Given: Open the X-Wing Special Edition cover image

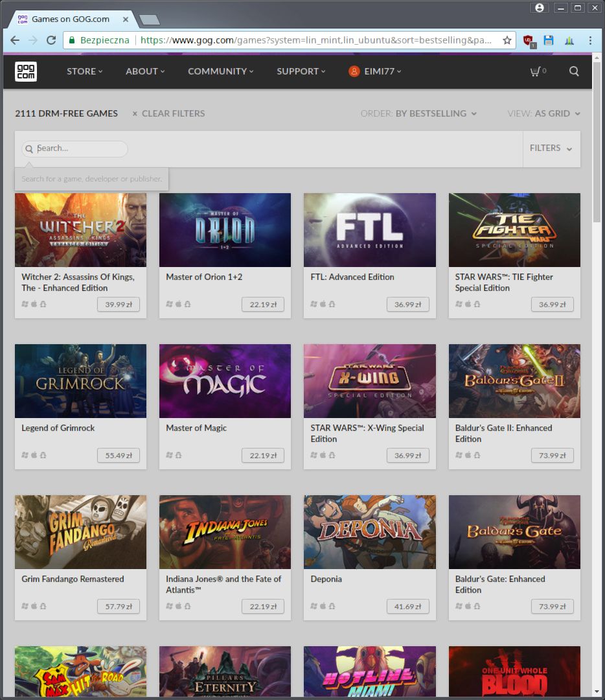Looking at the screenshot, I should (370, 381).
